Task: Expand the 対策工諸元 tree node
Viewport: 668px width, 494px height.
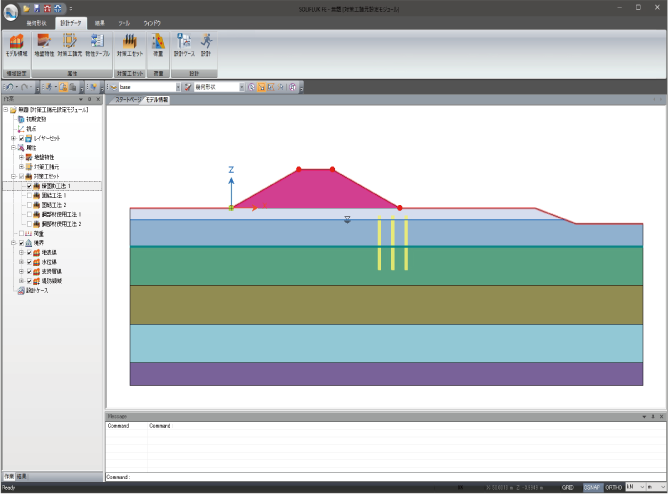Action: click(21, 167)
